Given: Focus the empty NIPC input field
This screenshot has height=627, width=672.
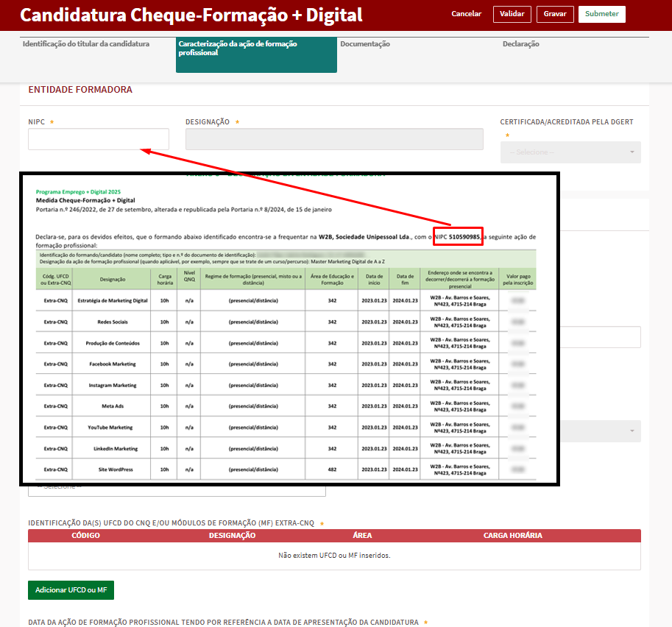Looking at the screenshot, I should pos(98,139).
